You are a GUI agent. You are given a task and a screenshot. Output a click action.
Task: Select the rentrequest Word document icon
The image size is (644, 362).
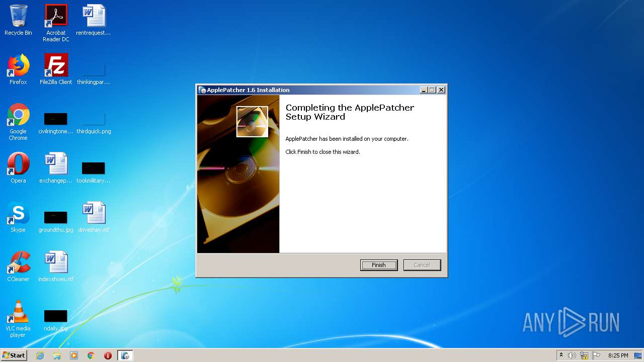94,20
